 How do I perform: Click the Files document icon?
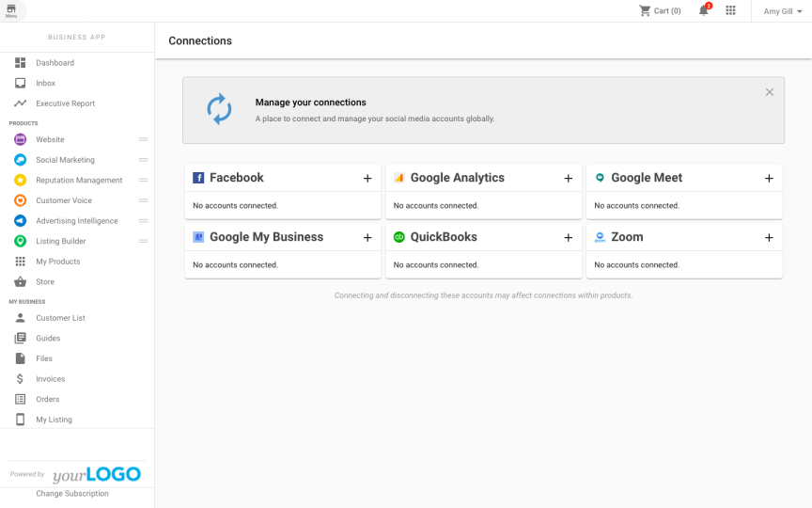pyautogui.click(x=20, y=358)
